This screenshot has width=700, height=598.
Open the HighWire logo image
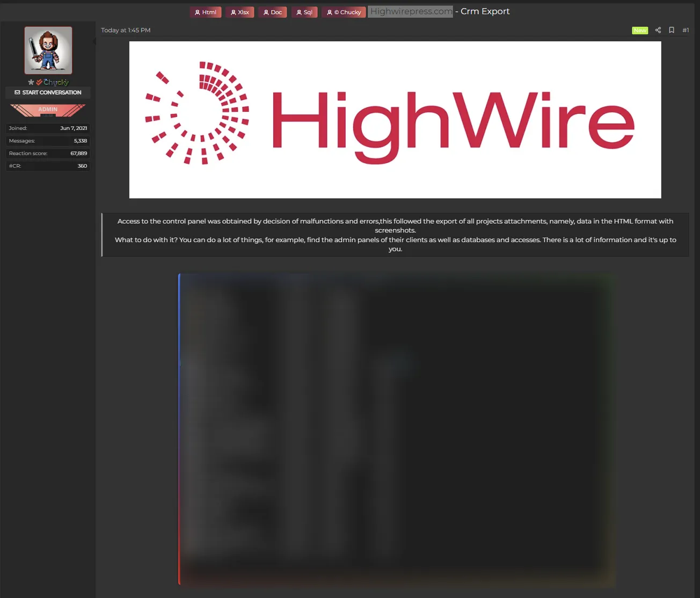point(395,120)
